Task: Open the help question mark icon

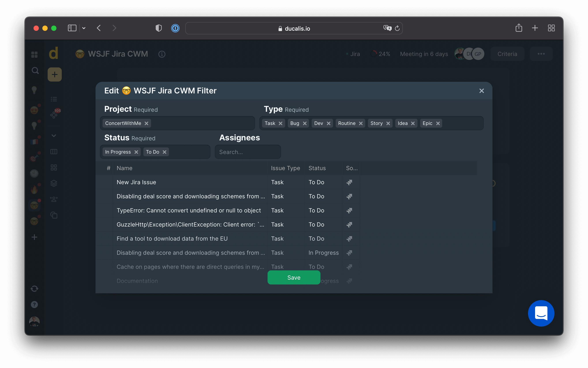Action: pos(34,305)
